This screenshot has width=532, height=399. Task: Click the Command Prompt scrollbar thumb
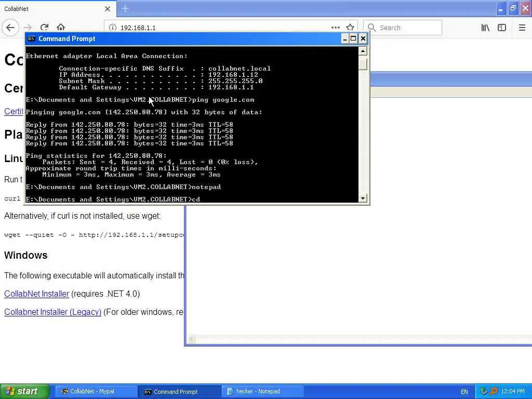(363, 63)
